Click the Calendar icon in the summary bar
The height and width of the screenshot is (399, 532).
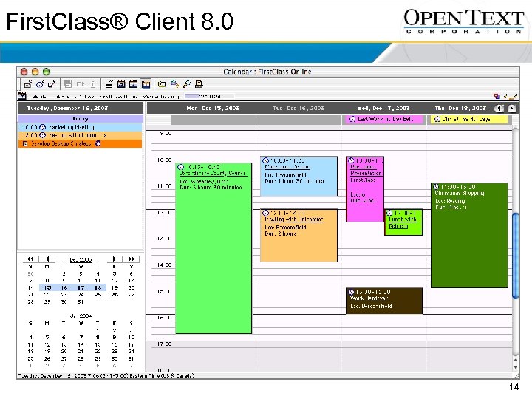click(x=22, y=96)
